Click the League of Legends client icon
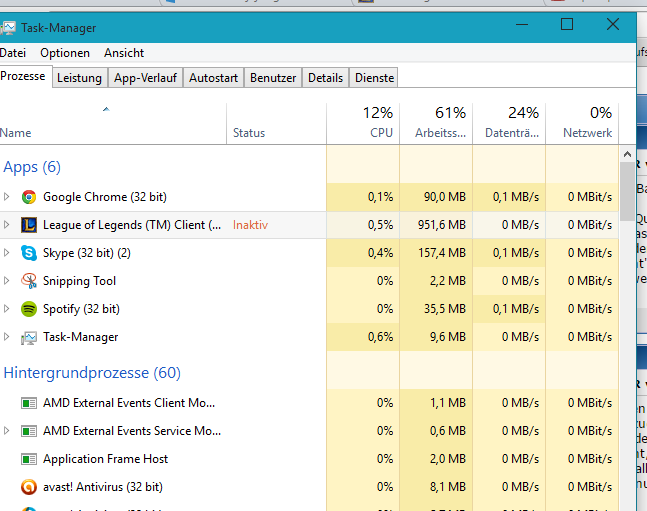Image resolution: width=647 pixels, height=511 pixels. pyautogui.click(x=29, y=225)
